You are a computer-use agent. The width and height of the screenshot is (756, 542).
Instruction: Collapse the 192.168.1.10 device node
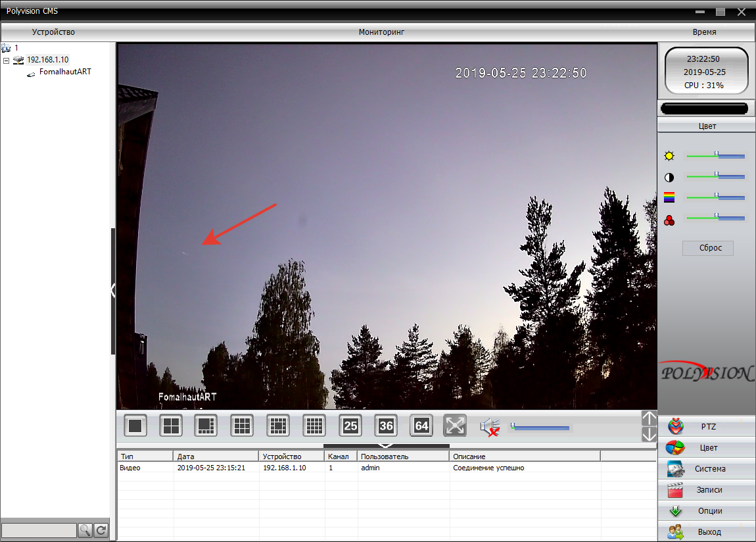click(7, 60)
